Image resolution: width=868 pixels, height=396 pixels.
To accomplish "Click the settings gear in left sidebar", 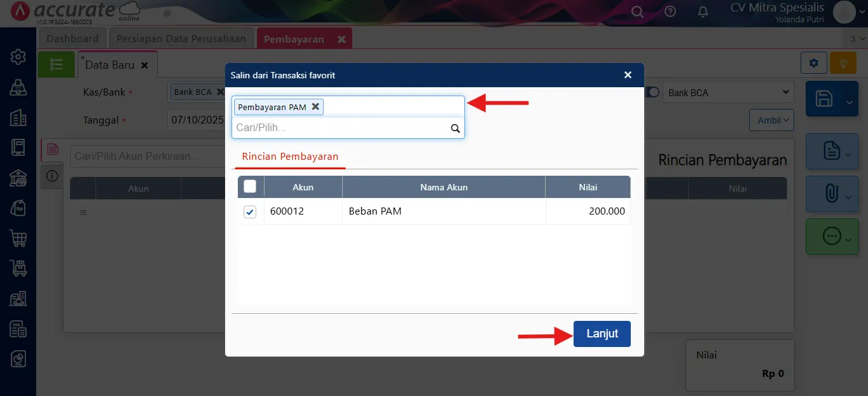I will click(x=18, y=57).
